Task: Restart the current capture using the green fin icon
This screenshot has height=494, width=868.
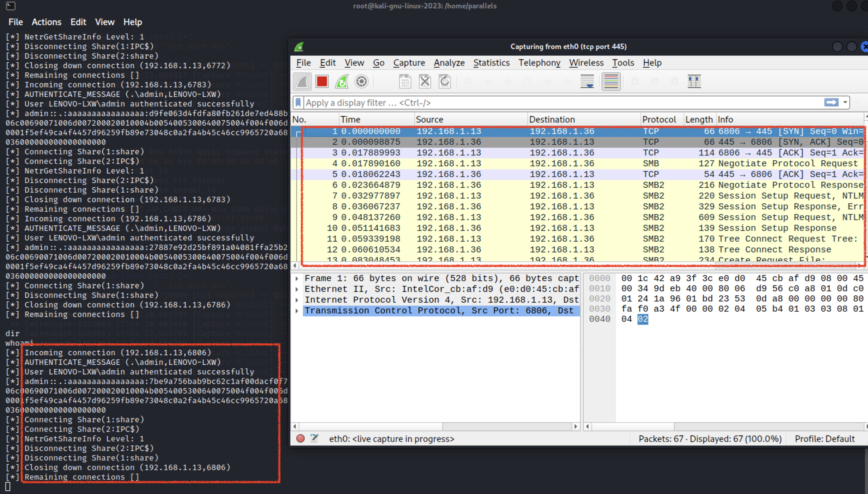Action: tap(342, 82)
